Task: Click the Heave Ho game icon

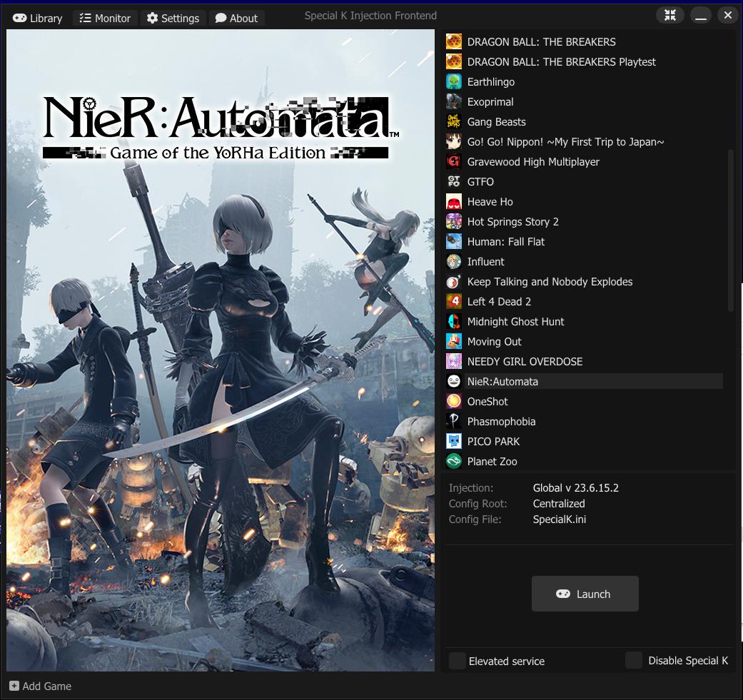Action: pos(453,201)
